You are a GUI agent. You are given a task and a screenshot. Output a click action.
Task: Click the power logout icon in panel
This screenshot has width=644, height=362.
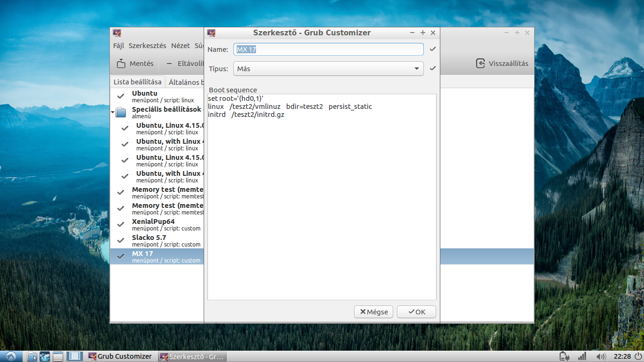pos(638,356)
